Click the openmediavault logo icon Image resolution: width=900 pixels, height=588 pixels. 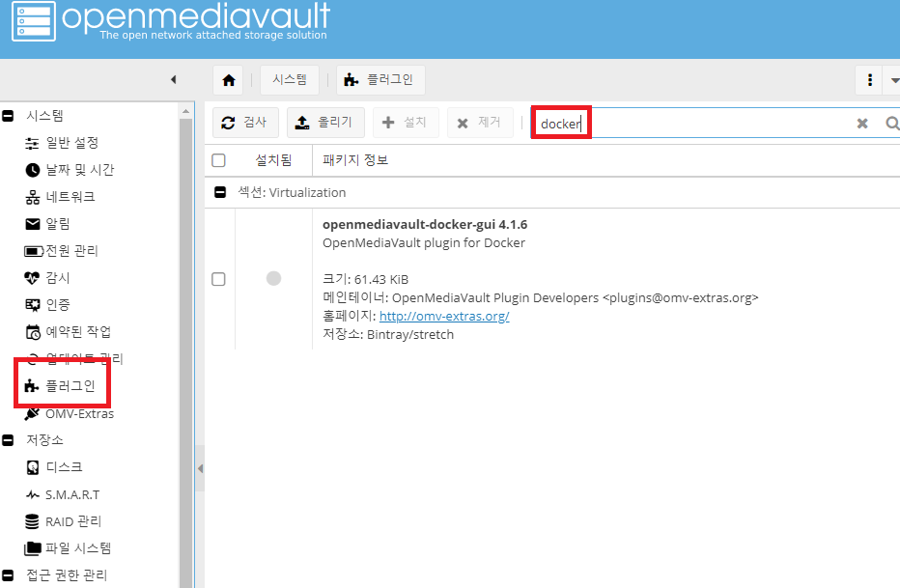point(34,20)
